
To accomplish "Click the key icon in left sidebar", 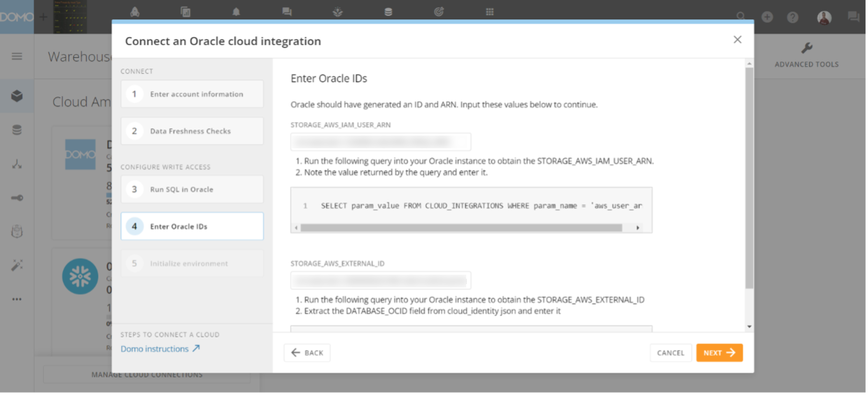I will 17,198.
